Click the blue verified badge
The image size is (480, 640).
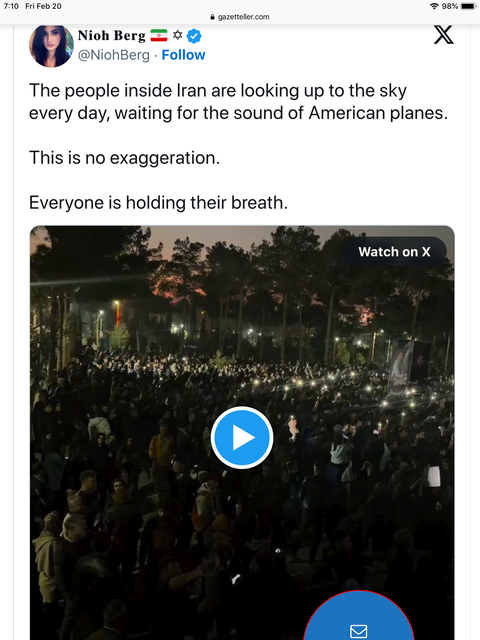tap(194, 36)
